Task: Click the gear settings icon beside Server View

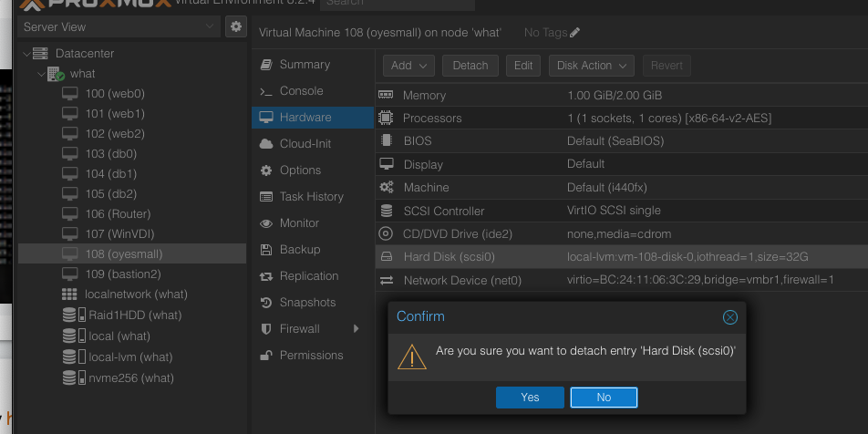Action: tap(236, 26)
